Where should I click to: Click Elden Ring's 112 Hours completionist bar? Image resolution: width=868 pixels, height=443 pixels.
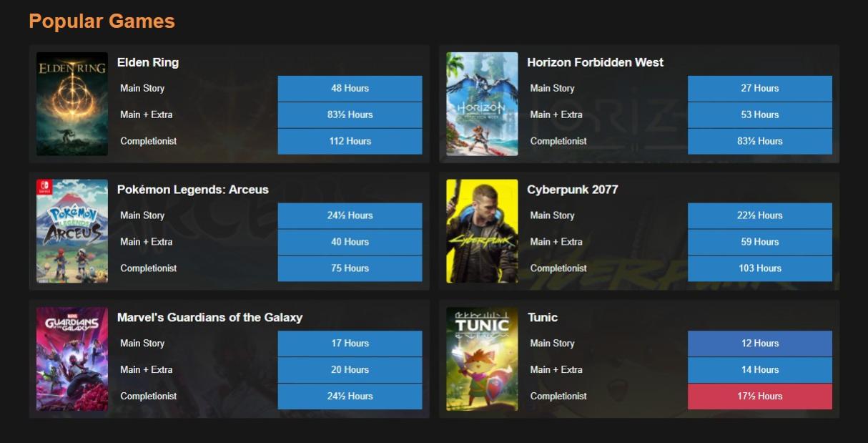(350, 141)
